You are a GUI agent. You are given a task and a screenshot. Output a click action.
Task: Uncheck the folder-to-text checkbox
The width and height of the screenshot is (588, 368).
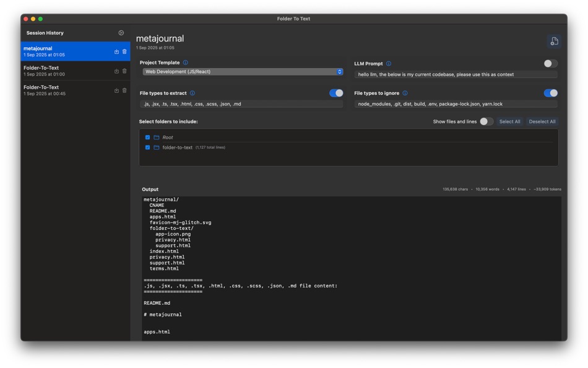point(147,147)
